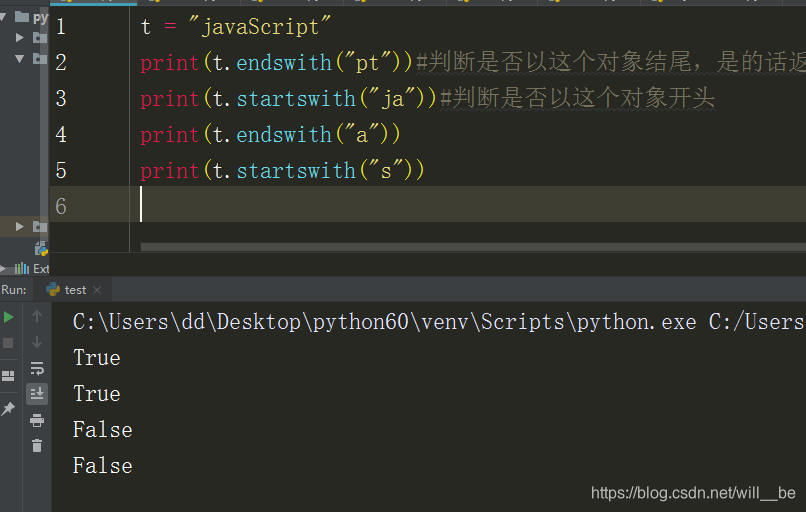Restore layout icon in Run panel
Viewport: 806px width, 512px height.
click(8, 376)
